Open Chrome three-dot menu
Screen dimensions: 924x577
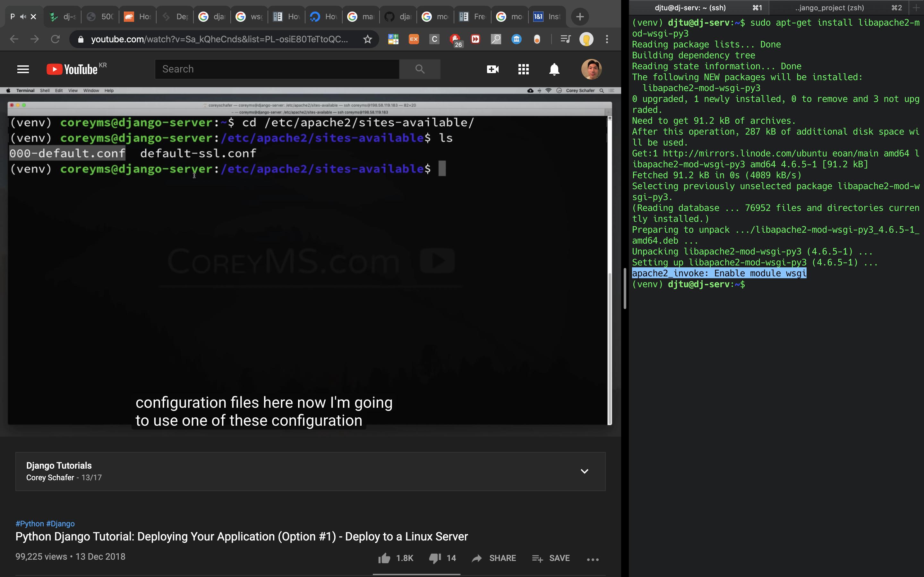tap(607, 39)
